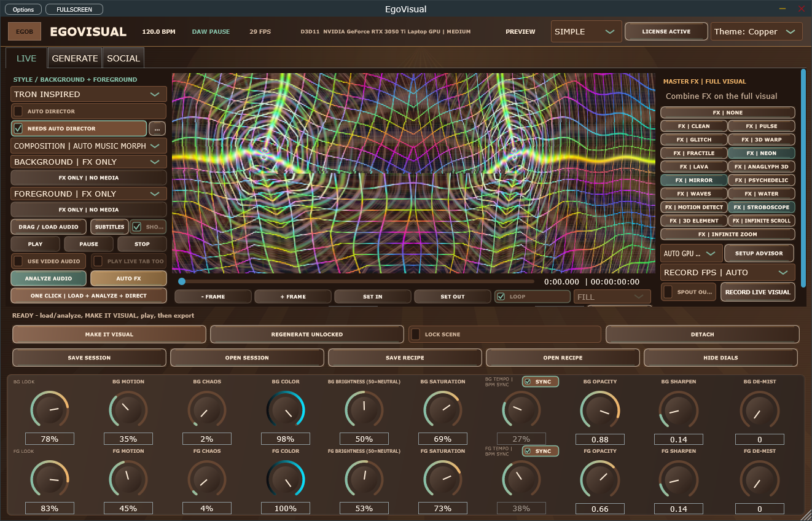Open the FOREGROUND | FX ONLY dropdown
The height and width of the screenshot is (521, 812).
(x=88, y=194)
